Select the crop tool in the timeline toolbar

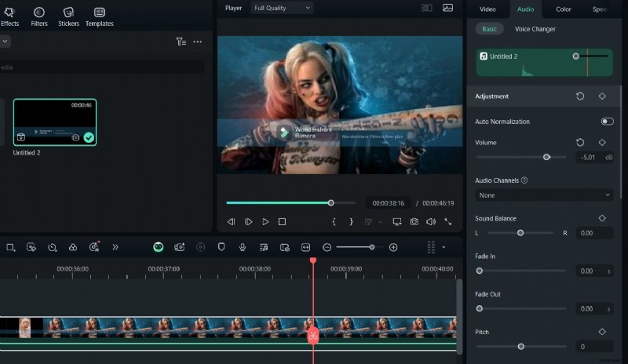tap(11, 247)
